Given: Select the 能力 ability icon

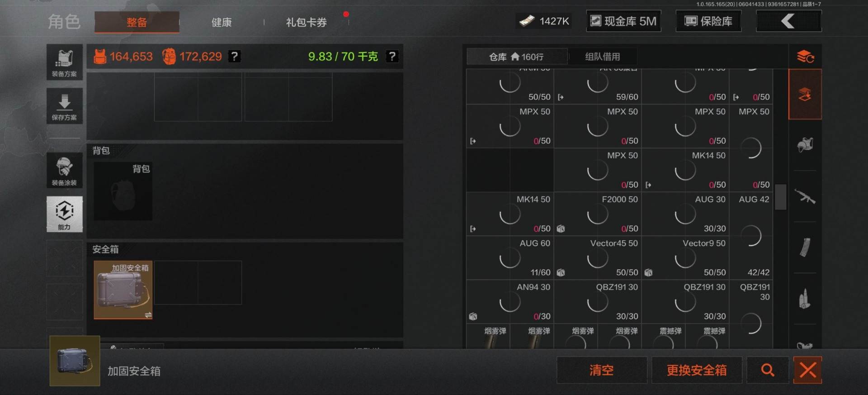Looking at the screenshot, I should pos(64,214).
